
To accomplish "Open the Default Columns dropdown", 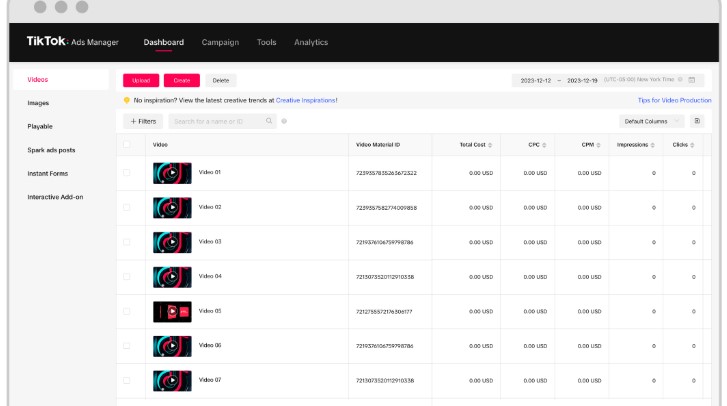I will pyautogui.click(x=651, y=121).
